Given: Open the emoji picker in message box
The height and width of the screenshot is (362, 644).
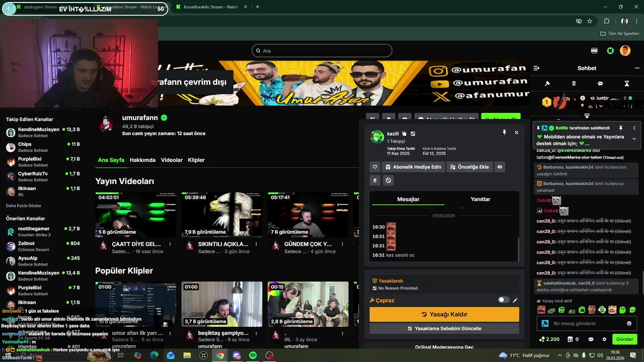Looking at the screenshot, I should coord(629,323).
